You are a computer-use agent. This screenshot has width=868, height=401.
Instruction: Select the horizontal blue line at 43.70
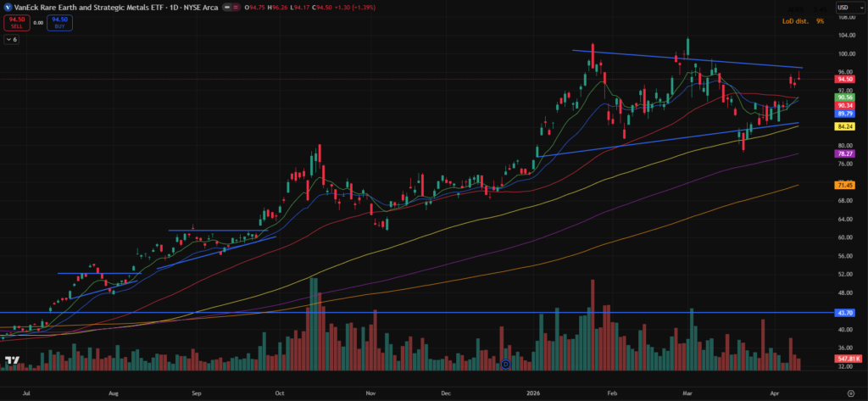tap(424, 313)
